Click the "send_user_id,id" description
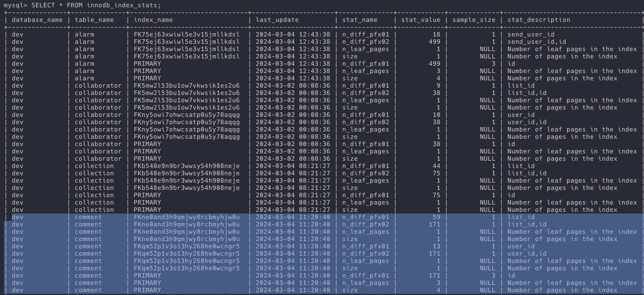 537,42
